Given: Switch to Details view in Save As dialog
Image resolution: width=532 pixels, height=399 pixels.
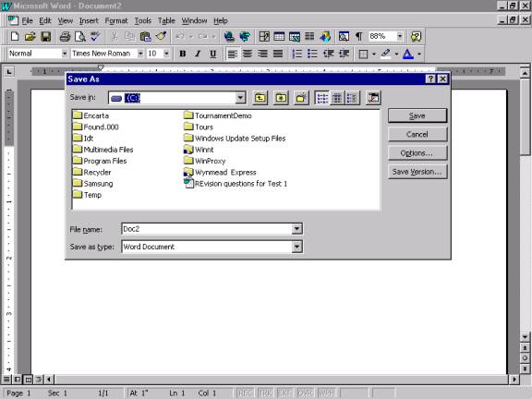Looking at the screenshot, I should pos(337,98).
